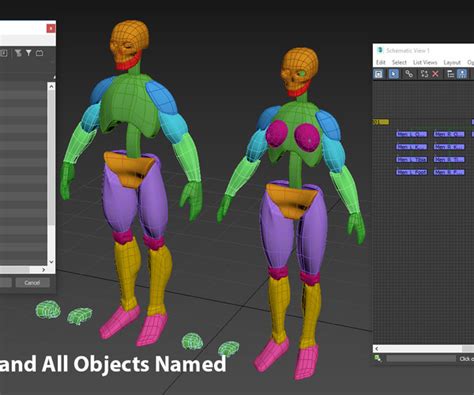Click the dark name field at Schematic View bottom
474x395 pixels.
(x=421, y=358)
